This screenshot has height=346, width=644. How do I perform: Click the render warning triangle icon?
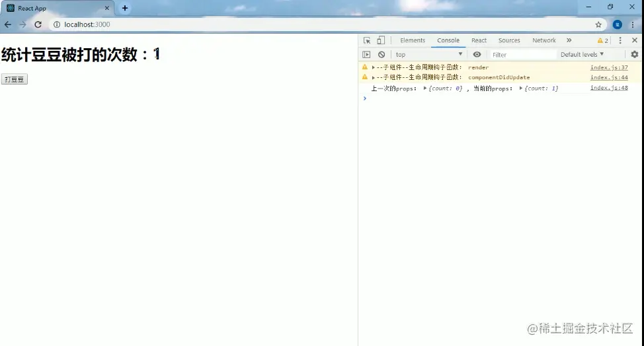pos(365,67)
